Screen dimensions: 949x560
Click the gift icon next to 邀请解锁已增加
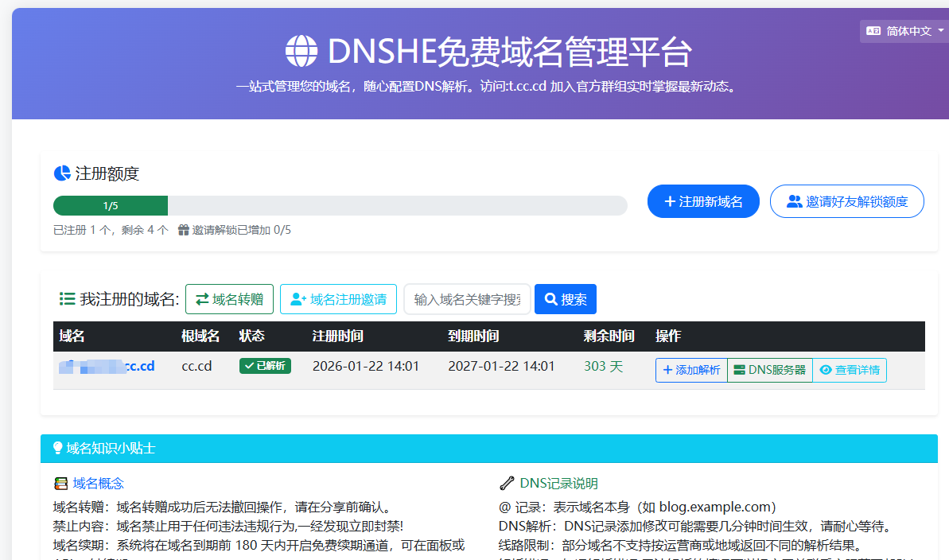point(184,230)
